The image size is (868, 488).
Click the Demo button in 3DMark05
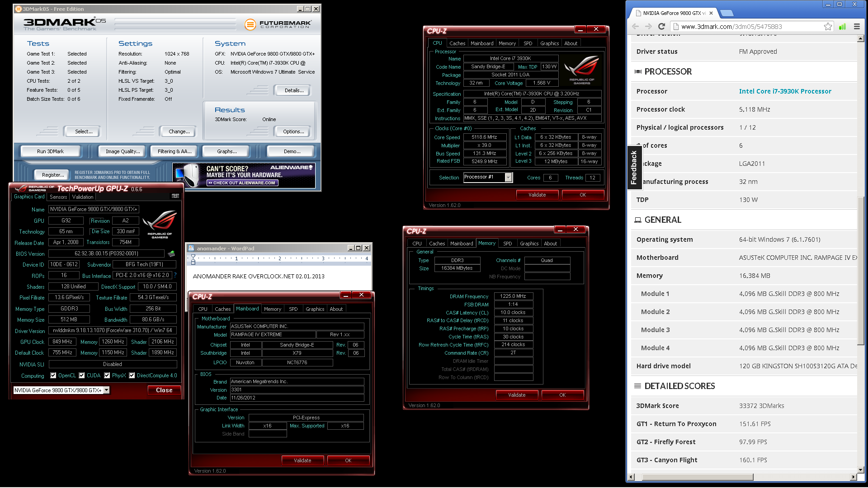(x=292, y=151)
